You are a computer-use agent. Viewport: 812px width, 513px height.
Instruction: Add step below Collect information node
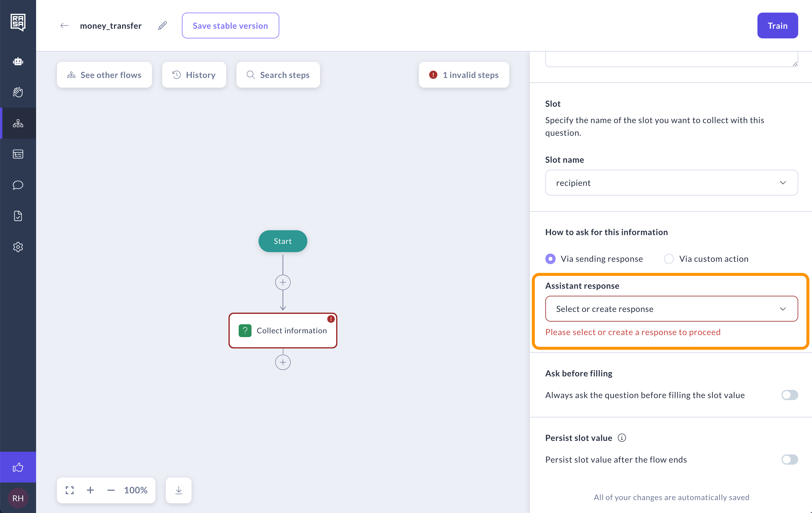click(x=283, y=362)
